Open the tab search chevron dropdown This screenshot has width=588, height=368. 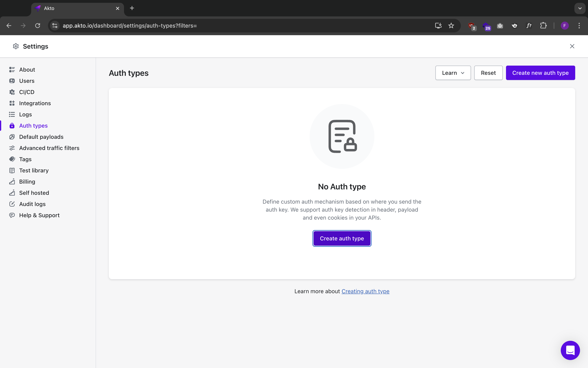pos(580,8)
